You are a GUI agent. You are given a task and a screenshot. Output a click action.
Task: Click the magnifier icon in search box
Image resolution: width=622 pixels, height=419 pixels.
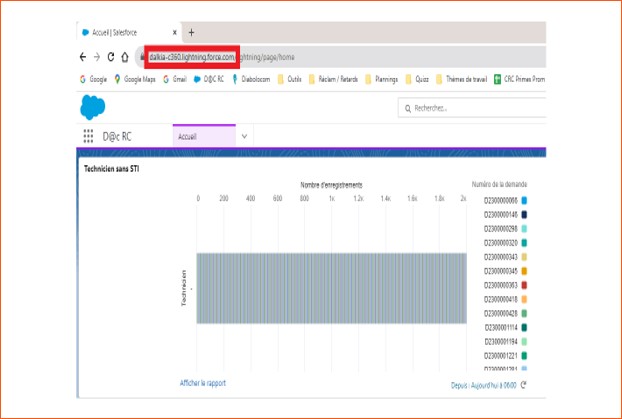(408, 108)
